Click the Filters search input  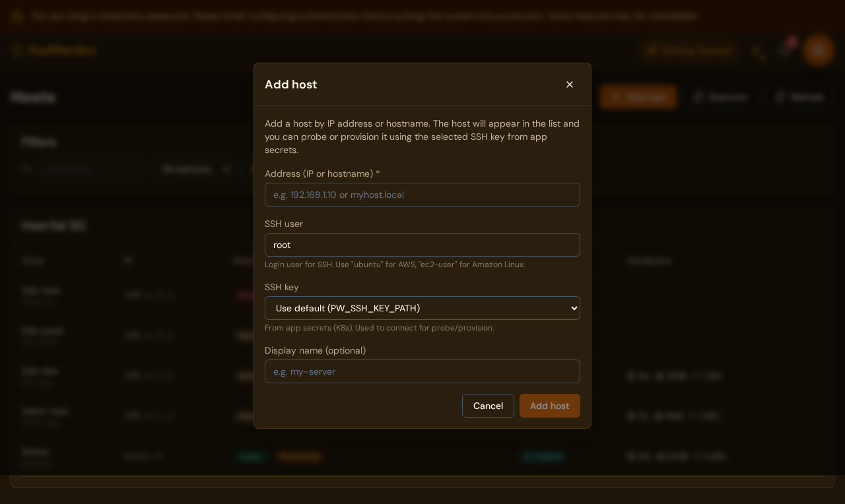(x=89, y=169)
